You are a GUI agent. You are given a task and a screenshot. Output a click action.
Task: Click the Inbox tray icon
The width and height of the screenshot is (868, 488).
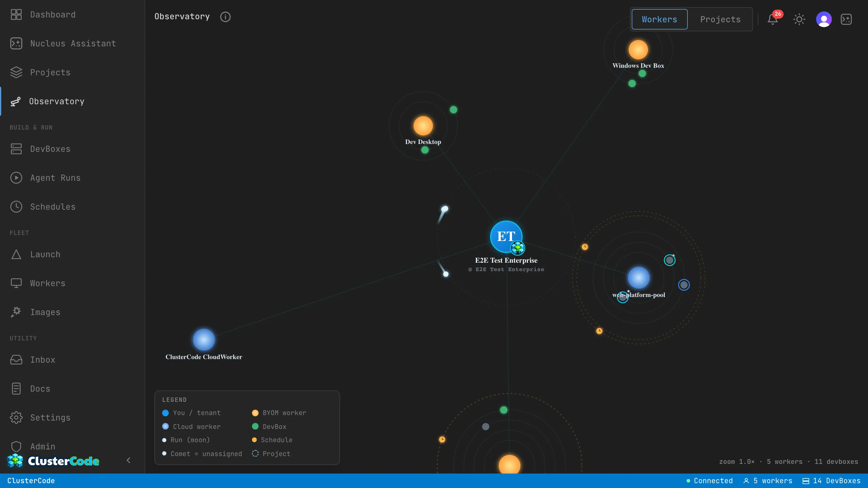[x=16, y=360]
